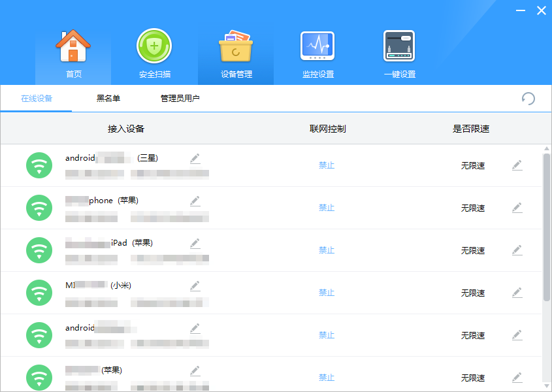Click 禁止 to block the 三星 device

tap(327, 165)
